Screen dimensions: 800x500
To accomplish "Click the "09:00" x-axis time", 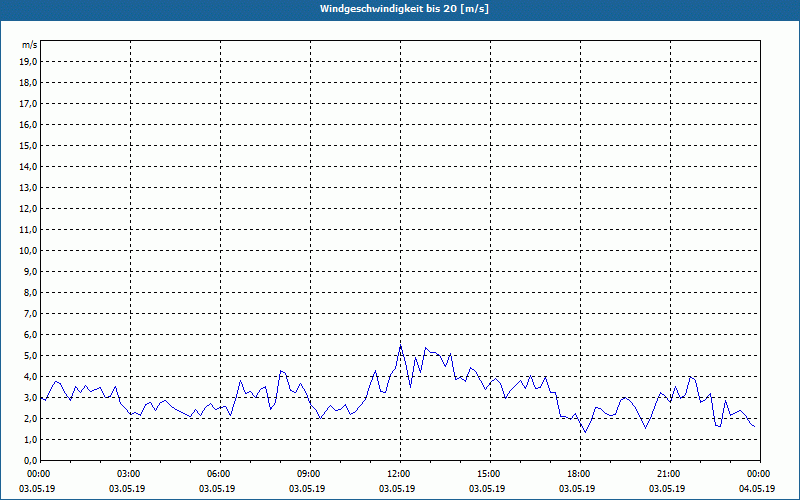I will click(x=310, y=473).
